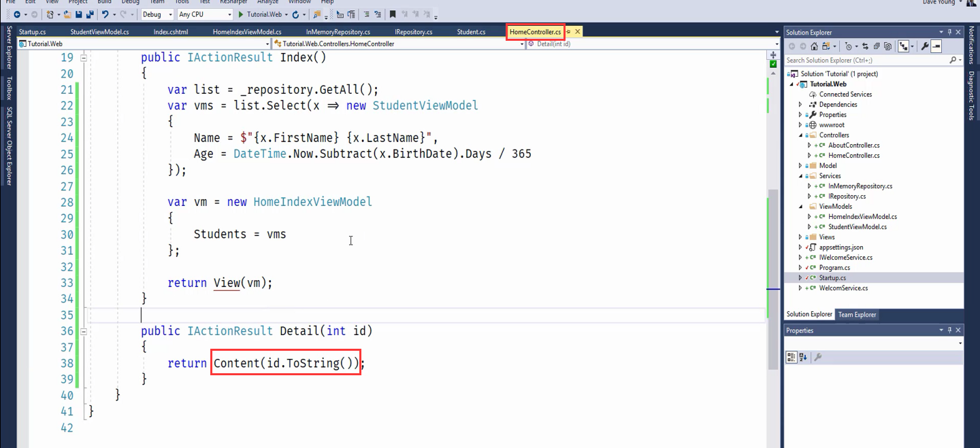Image resolution: width=980 pixels, height=448 pixels.
Task: Click the Save All toolbar icon
Action: tap(90, 14)
